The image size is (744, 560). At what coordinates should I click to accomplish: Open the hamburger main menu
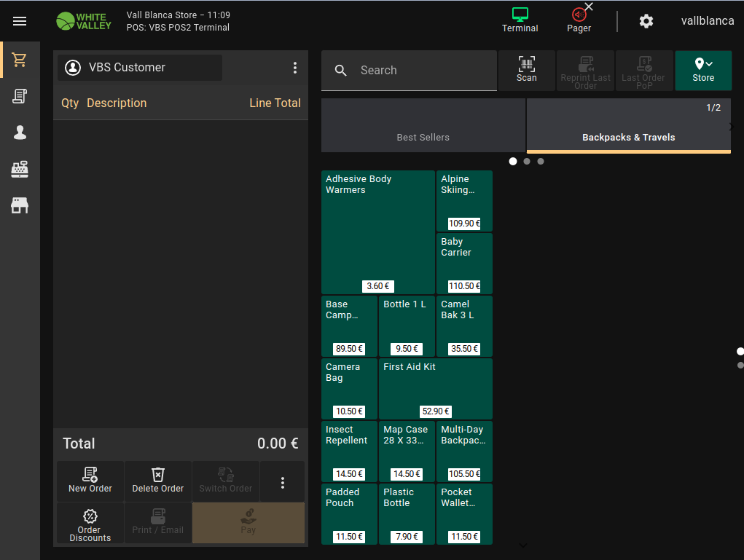tap(20, 21)
